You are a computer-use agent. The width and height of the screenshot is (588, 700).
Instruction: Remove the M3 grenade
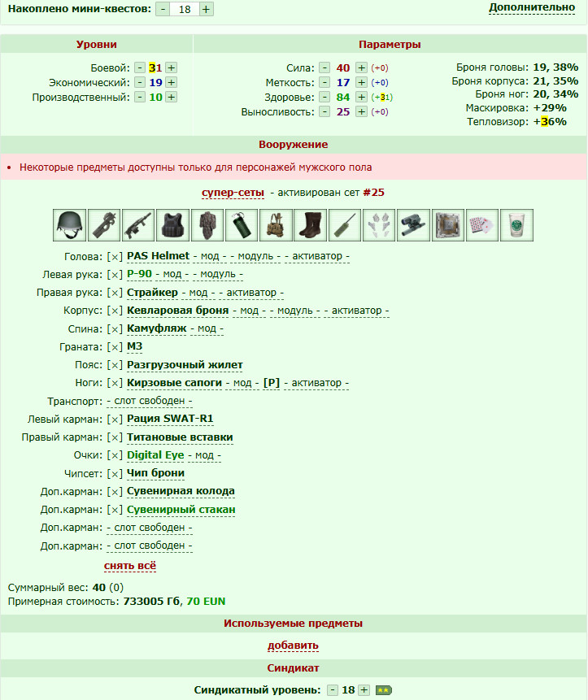(115, 347)
